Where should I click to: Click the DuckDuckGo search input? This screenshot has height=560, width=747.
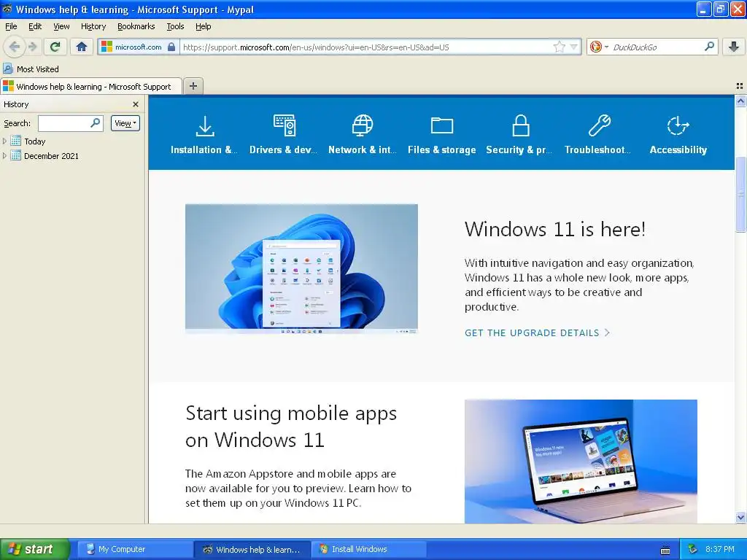(655, 47)
